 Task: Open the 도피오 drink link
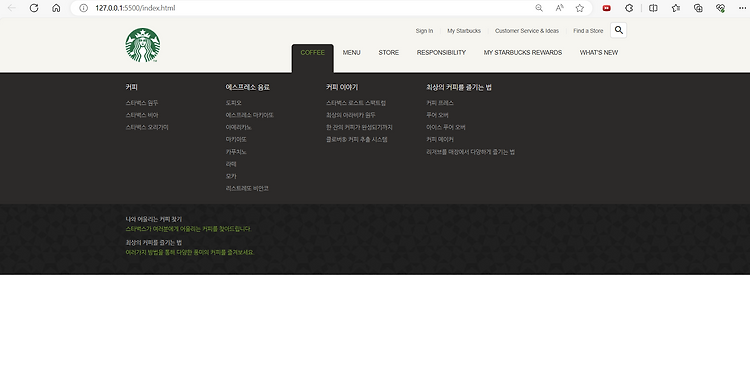click(x=233, y=103)
